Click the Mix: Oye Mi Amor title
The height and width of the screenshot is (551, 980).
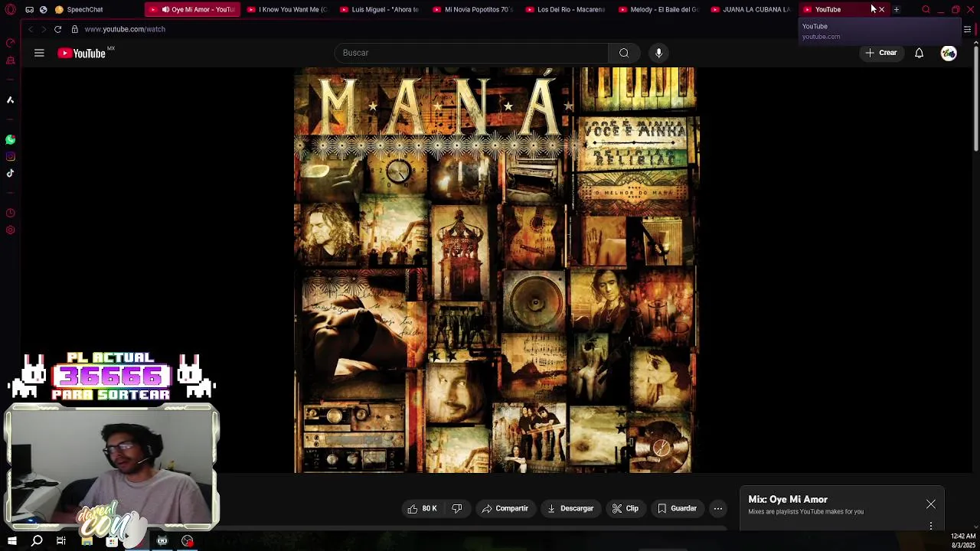coord(788,499)
